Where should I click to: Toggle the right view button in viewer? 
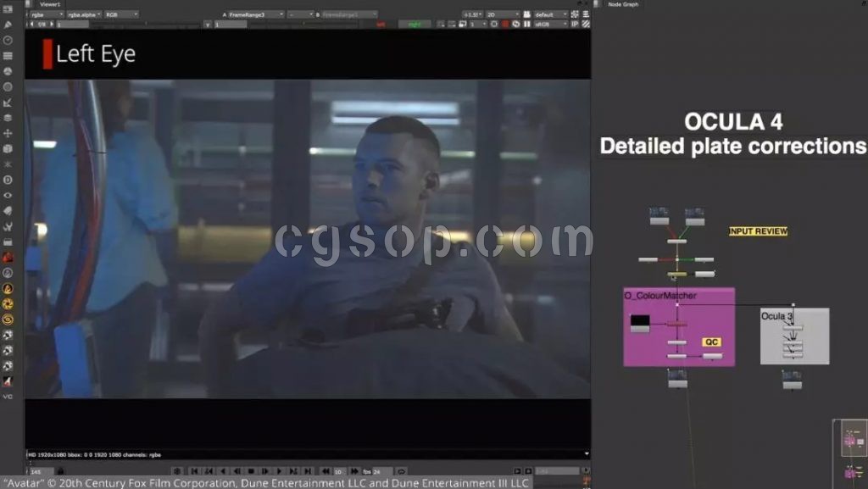pyautogui.click(x=414, y=25)
